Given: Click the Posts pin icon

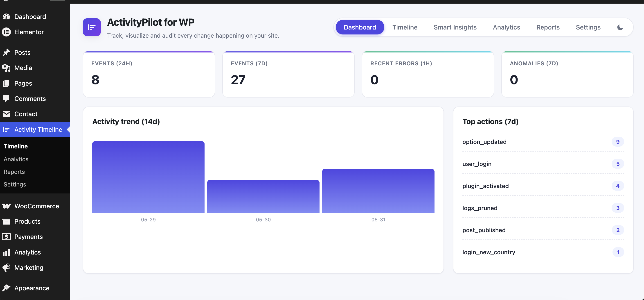Looking at the screenshot, I should coord(7,52).
